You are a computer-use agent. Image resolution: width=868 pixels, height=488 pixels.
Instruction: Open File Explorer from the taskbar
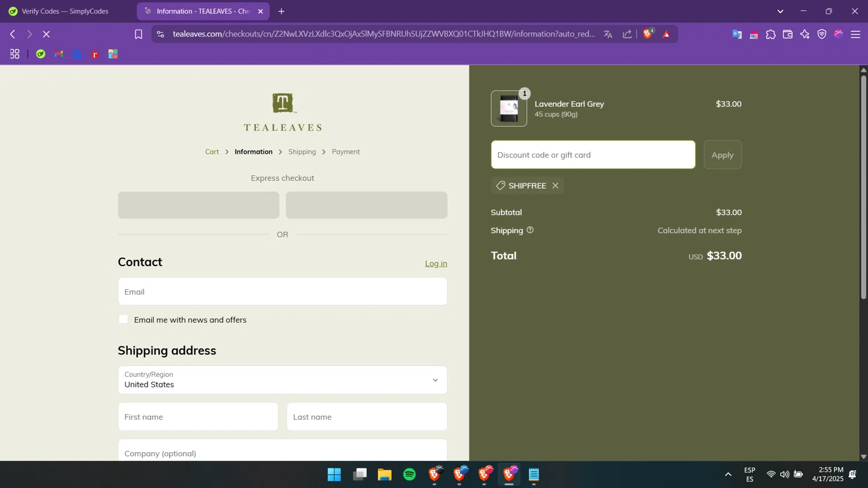pyautogui.click(x=384, y=475)
